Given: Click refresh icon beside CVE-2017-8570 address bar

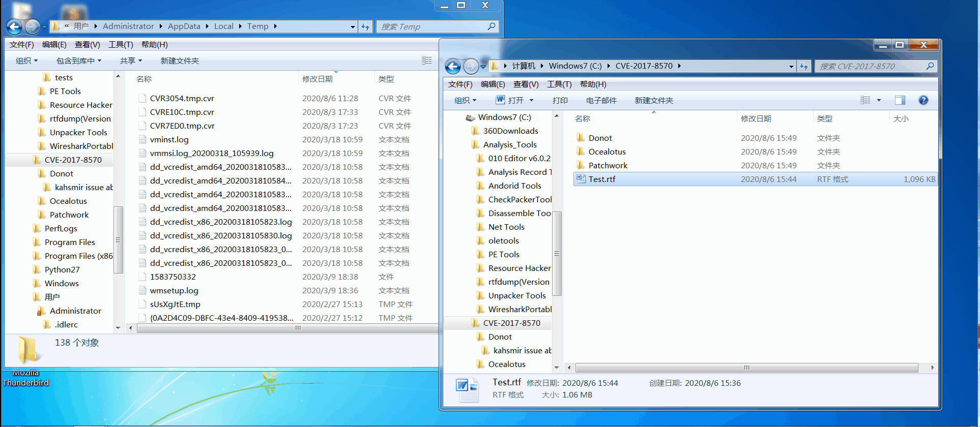Looking at the screenshot, I should (x=804, y=66).
